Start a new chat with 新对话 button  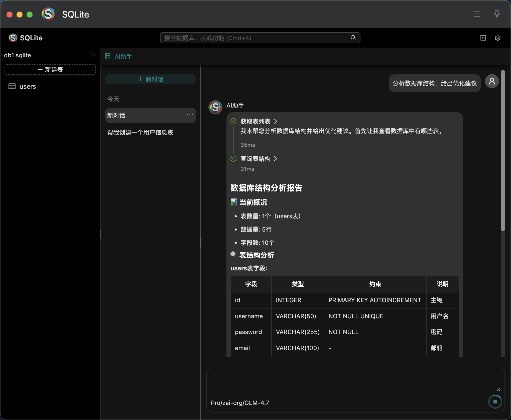coord(150,79)
